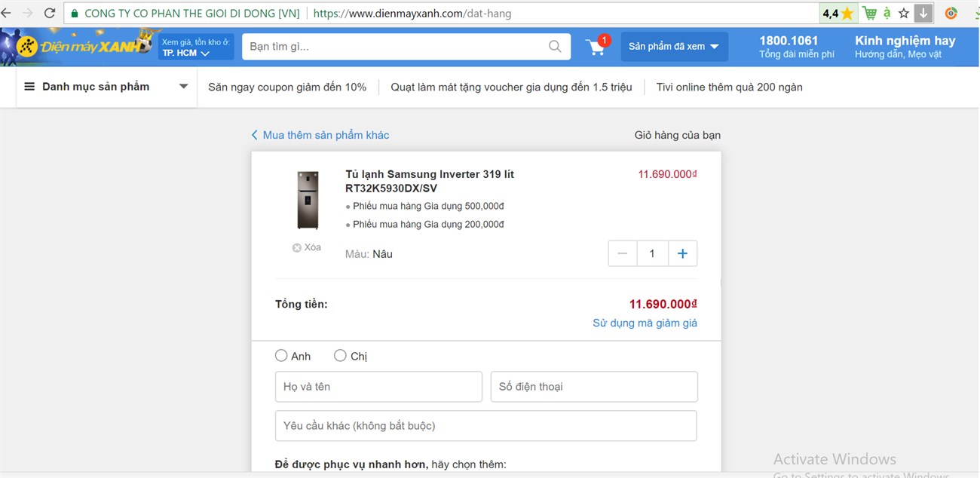Expand the Danh mục sản phẩm category arrow
Image resolution: width=980 pixels, height=478 pixels.
[183, 87]
